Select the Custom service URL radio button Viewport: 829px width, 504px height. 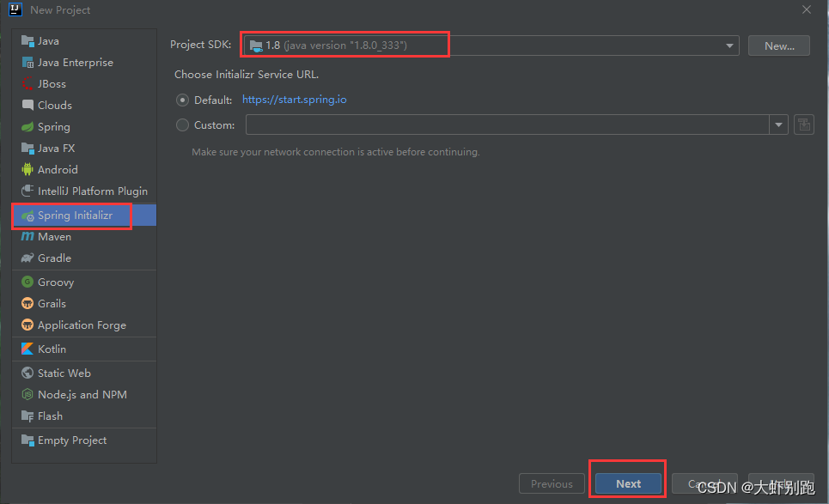tap(182, 125)
